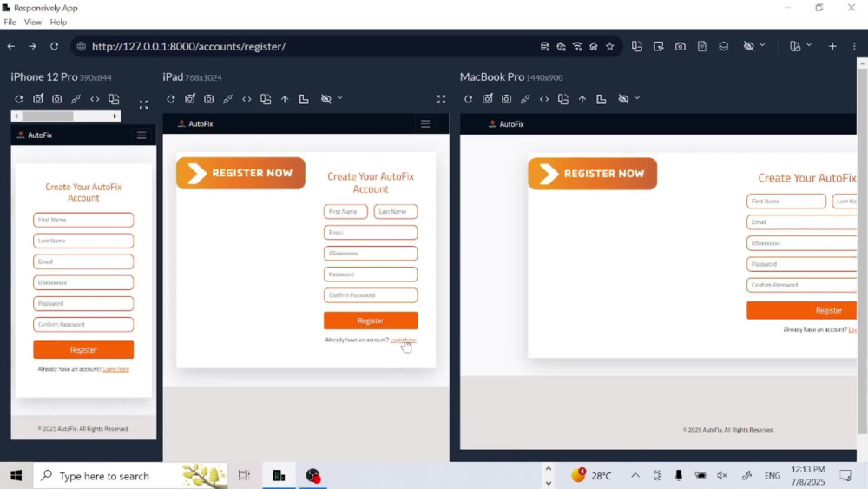Click the Register button in iPad preview
Viewport: 868px width, 489px height.
tap(371, 320)
